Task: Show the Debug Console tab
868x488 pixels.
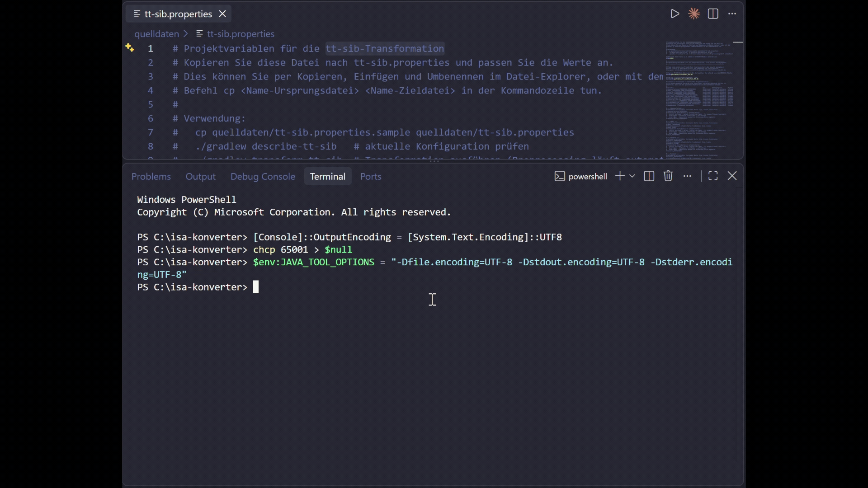Action: pos(263,177)
